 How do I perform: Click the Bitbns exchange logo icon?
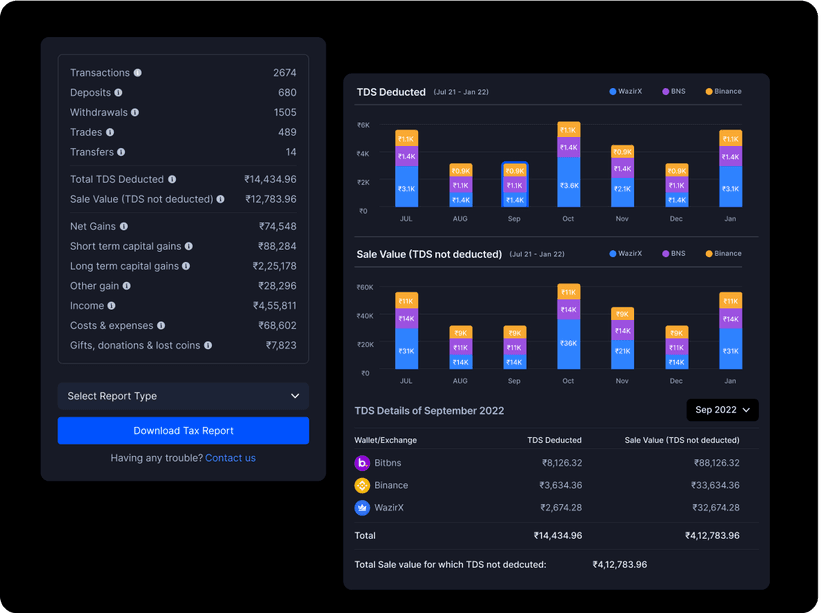click(362, 463)
